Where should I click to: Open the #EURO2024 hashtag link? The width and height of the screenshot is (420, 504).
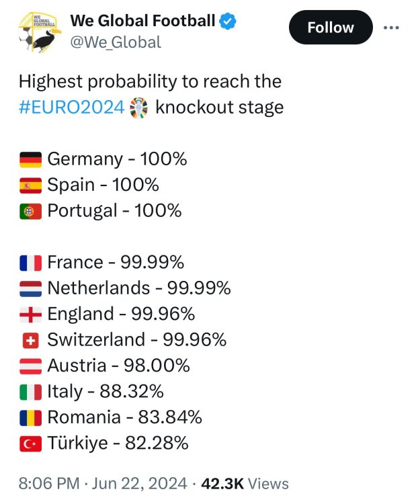click(71, 107)
